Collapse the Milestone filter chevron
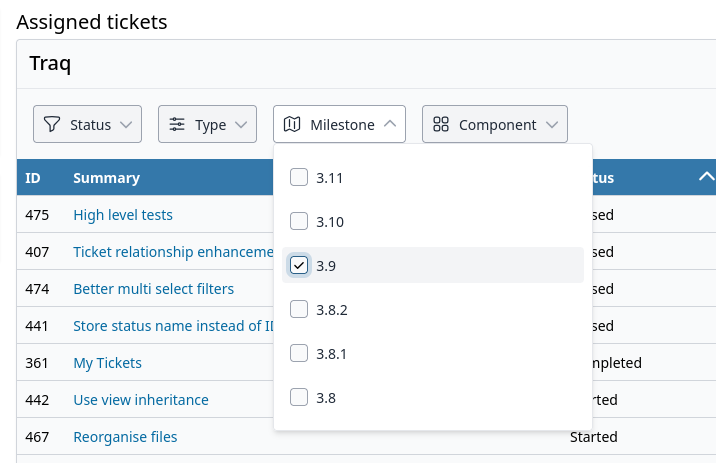The image size is (716, 463). pos(390,124)
